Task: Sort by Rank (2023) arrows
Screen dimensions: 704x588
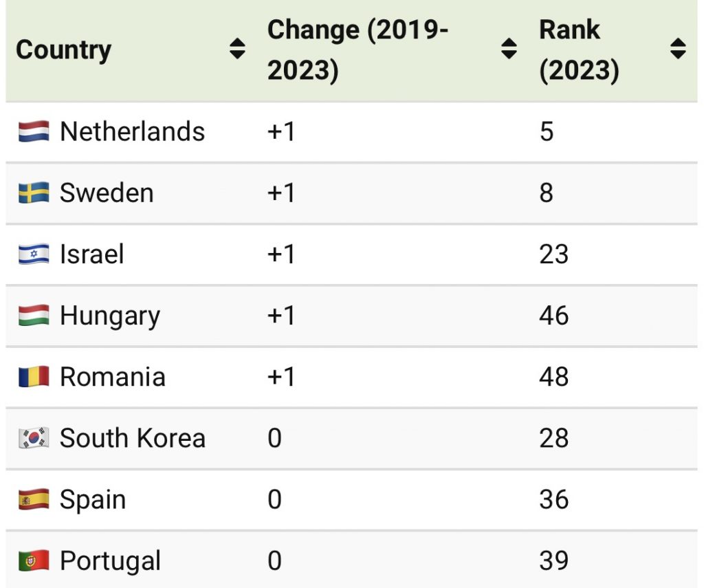Action: click(678, 49)
